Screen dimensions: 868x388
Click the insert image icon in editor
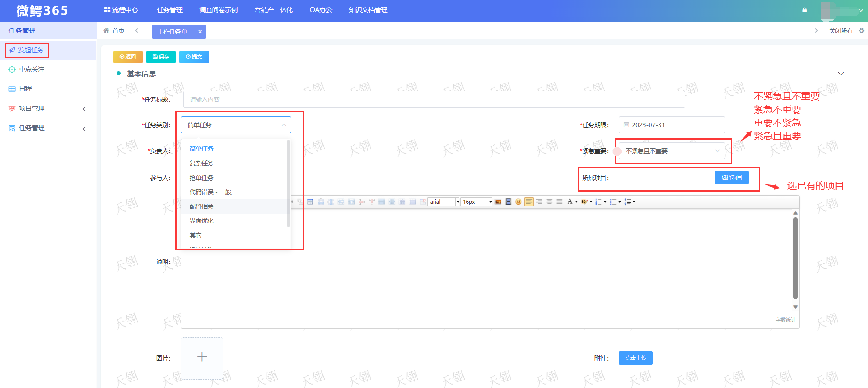pos(498,202)
